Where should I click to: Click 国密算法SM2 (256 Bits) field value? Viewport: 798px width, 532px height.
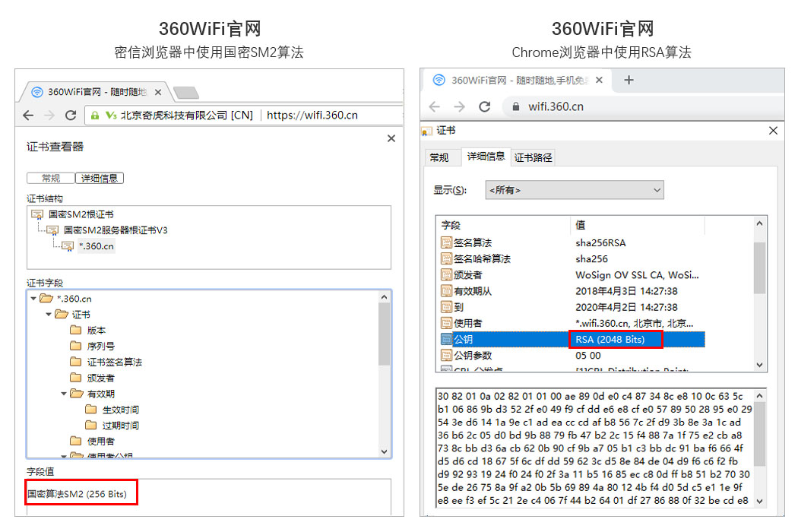click(77, 494)
